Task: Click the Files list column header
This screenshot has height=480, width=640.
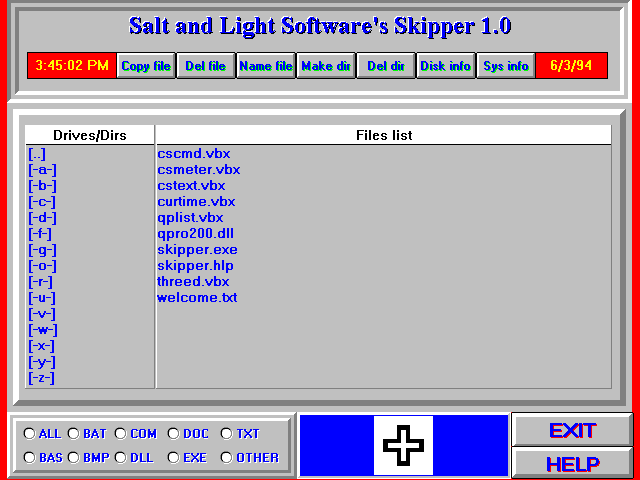Action: point(384,135)
